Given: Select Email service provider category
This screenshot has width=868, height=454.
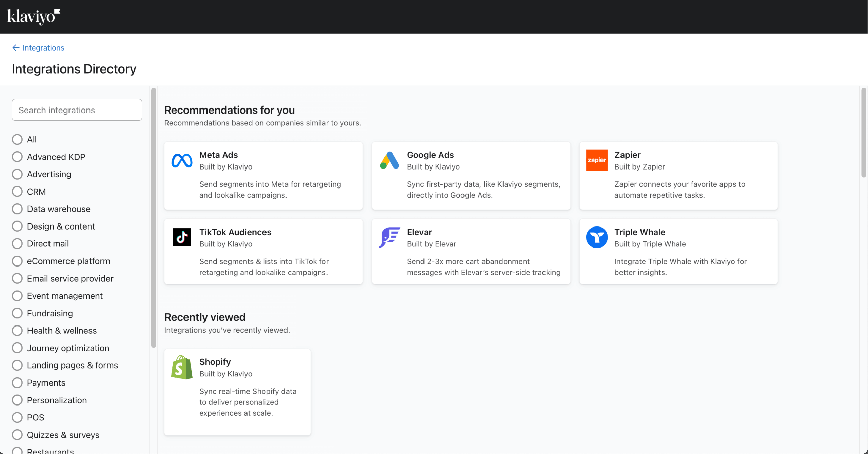Looking at the screenshot, I should [x=17, y=278].
